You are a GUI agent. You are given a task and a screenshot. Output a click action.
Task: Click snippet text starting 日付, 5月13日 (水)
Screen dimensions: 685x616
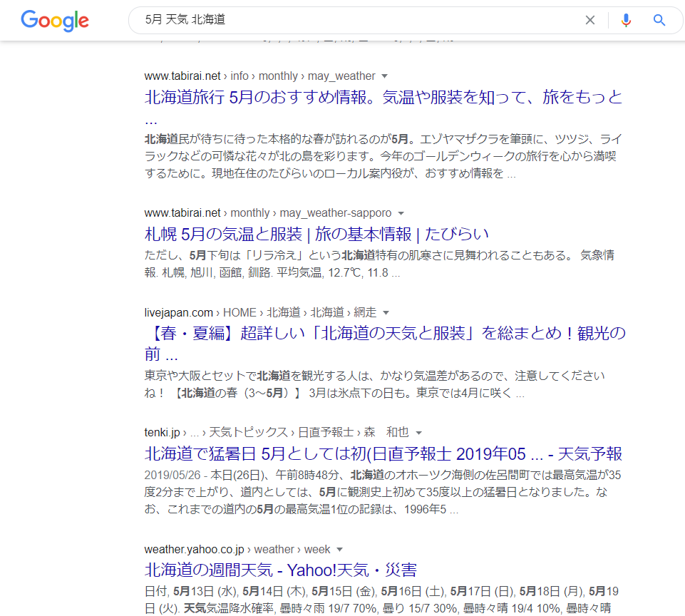[381, 600]
